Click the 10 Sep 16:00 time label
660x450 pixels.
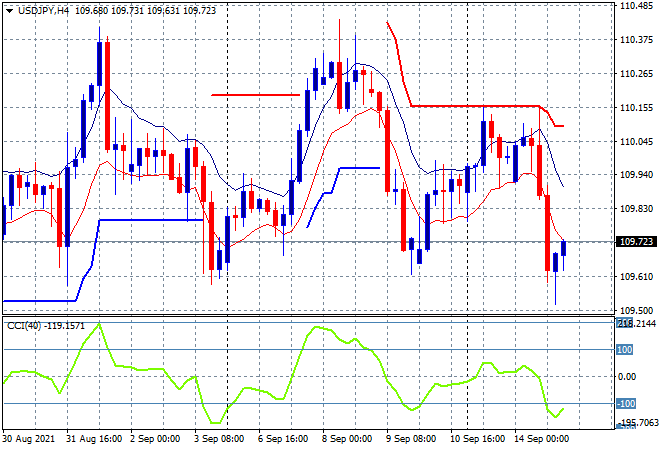[477, 439]
